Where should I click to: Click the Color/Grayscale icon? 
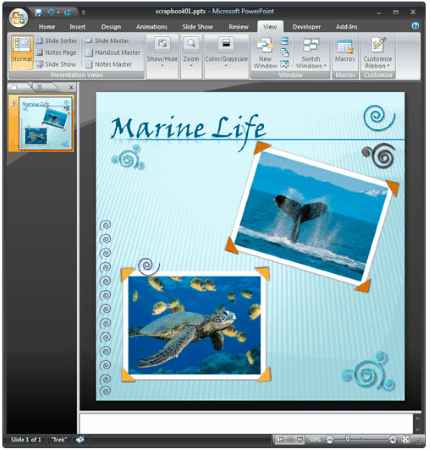tap(226, 44)
